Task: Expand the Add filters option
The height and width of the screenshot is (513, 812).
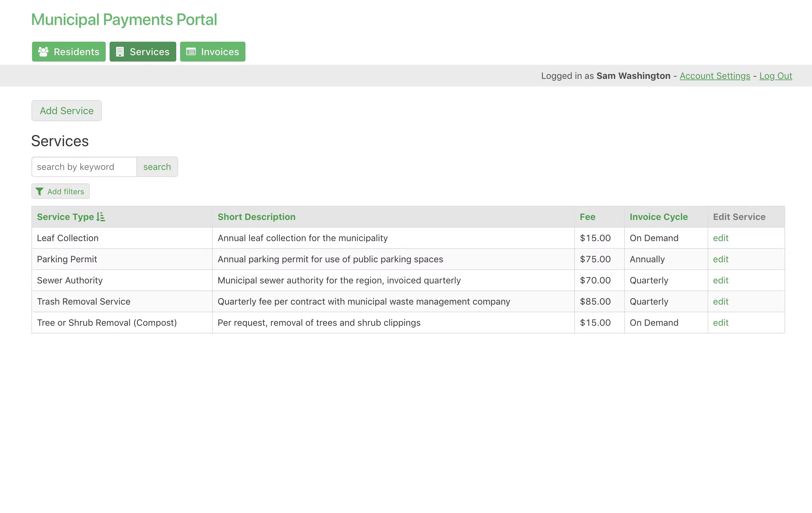Action: 61,191
